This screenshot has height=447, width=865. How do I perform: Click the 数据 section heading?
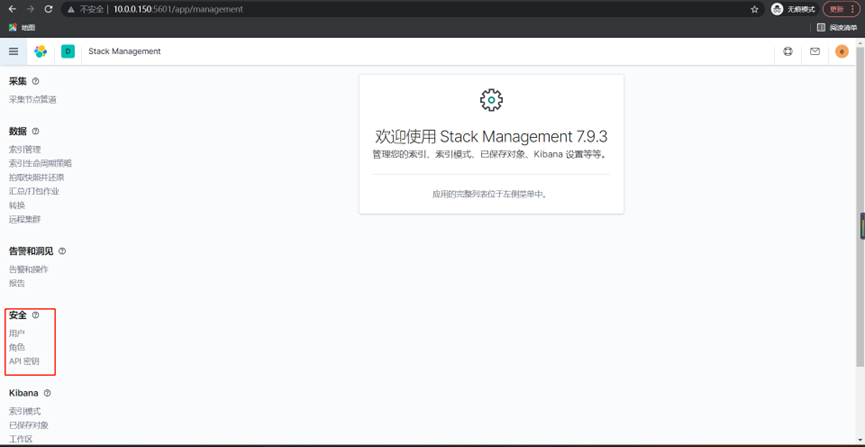click(18, 131)
